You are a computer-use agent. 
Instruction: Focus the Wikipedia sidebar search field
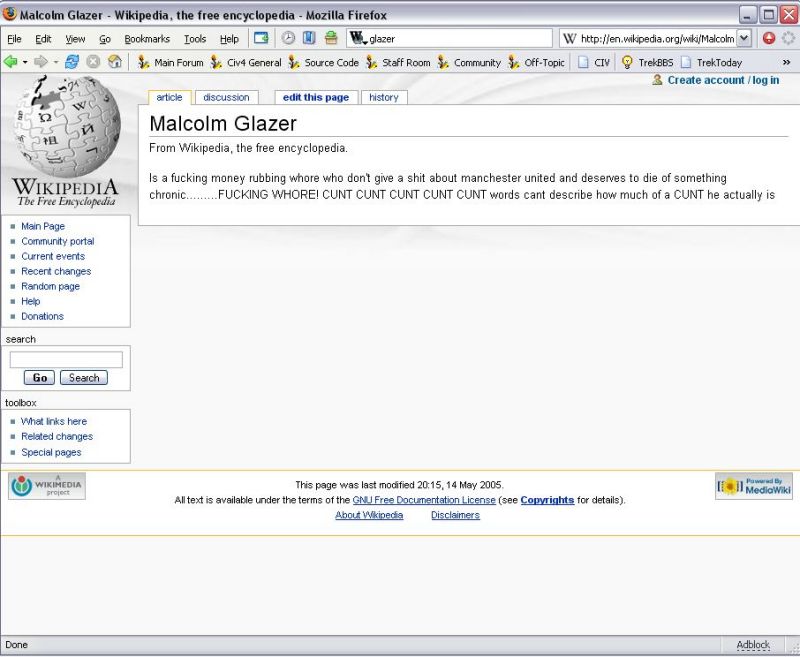coord(66,359)
